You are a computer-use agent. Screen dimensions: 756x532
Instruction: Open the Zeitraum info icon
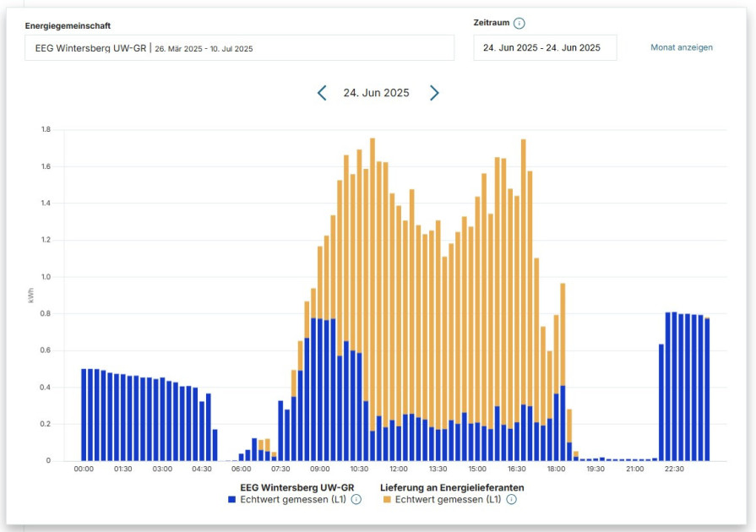(519, 23)
